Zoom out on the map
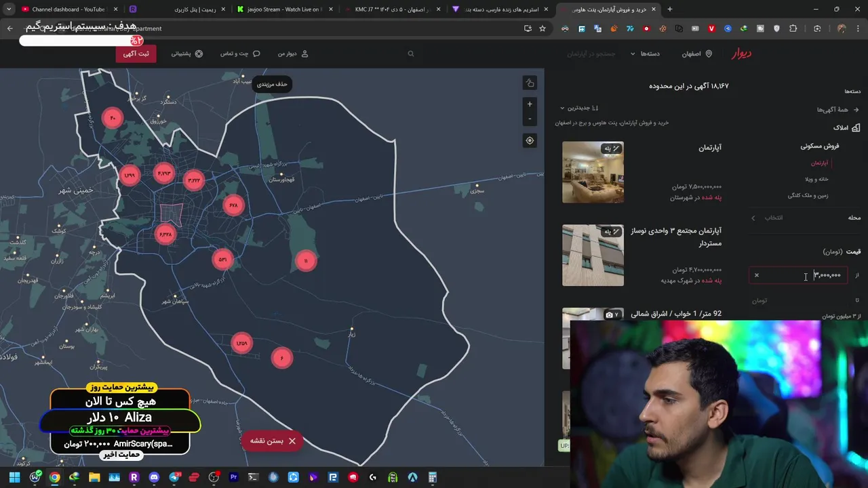This screenshot has height=488, width=868. tap(530, 119)
